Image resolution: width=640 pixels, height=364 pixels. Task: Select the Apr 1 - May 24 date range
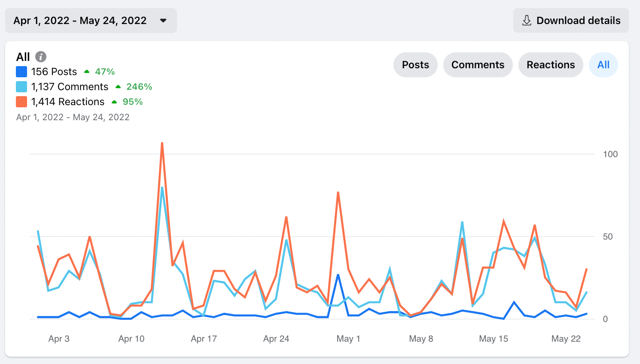[x=80, y=21]
